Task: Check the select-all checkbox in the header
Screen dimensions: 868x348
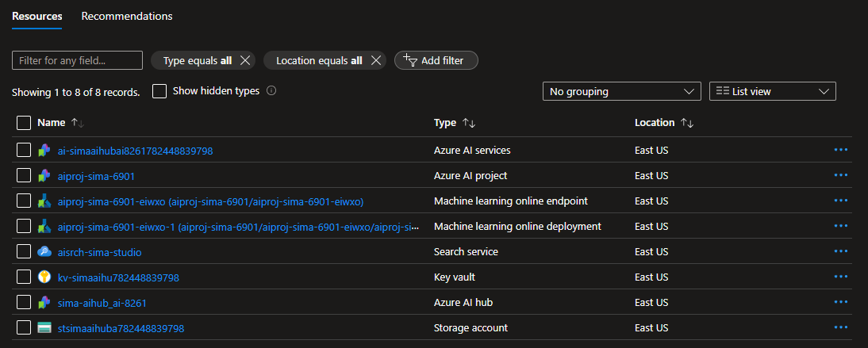Action: coord(24,123)
